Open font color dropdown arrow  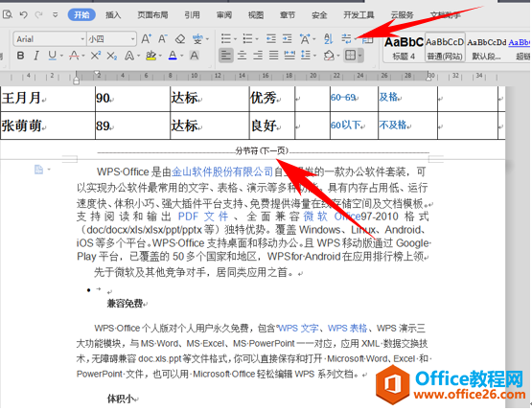(182, 56)
